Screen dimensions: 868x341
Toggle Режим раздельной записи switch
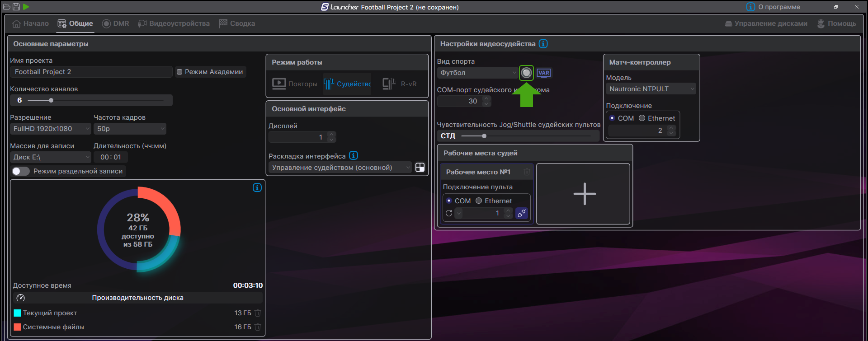pyautogui.click(x=21, y=171)
